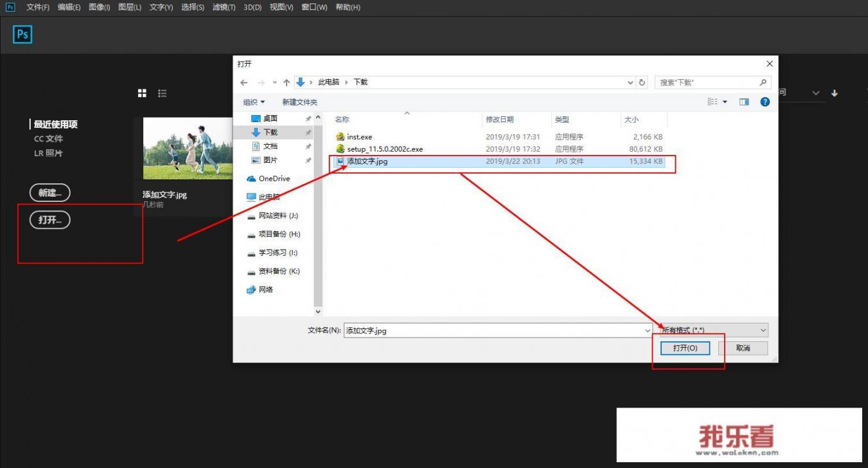
Task: Expand the address bar history dropdown
Action: click(630, 82)
